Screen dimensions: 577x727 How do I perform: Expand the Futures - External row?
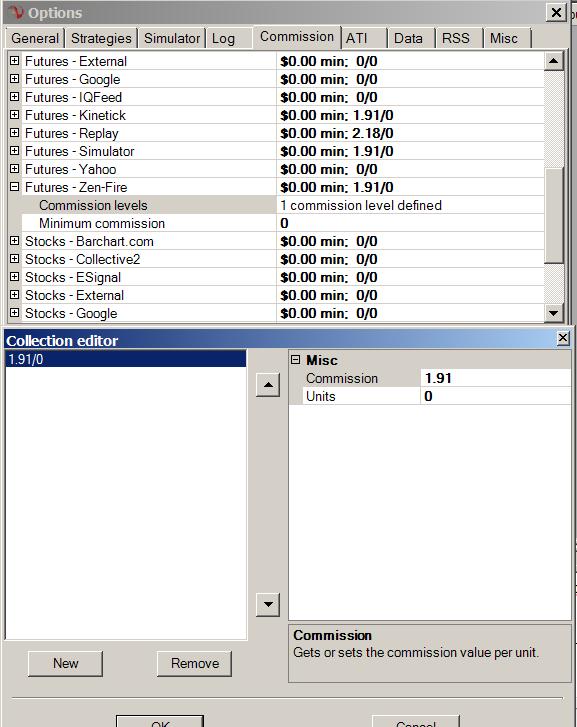point(14,60)
